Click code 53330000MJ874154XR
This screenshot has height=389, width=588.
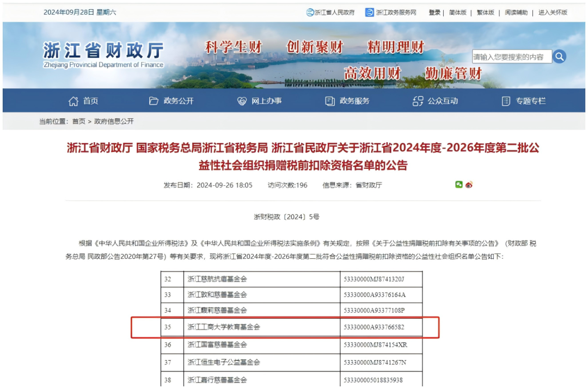point(375,345)
